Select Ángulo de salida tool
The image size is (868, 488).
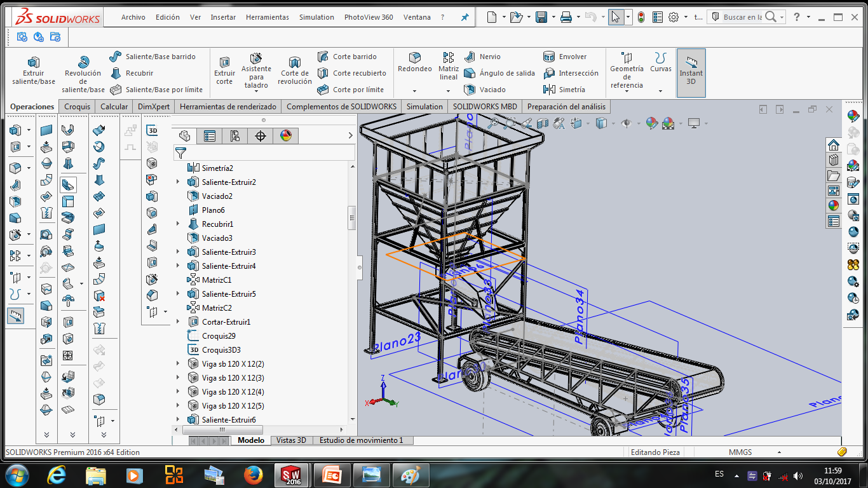(499, 73)
